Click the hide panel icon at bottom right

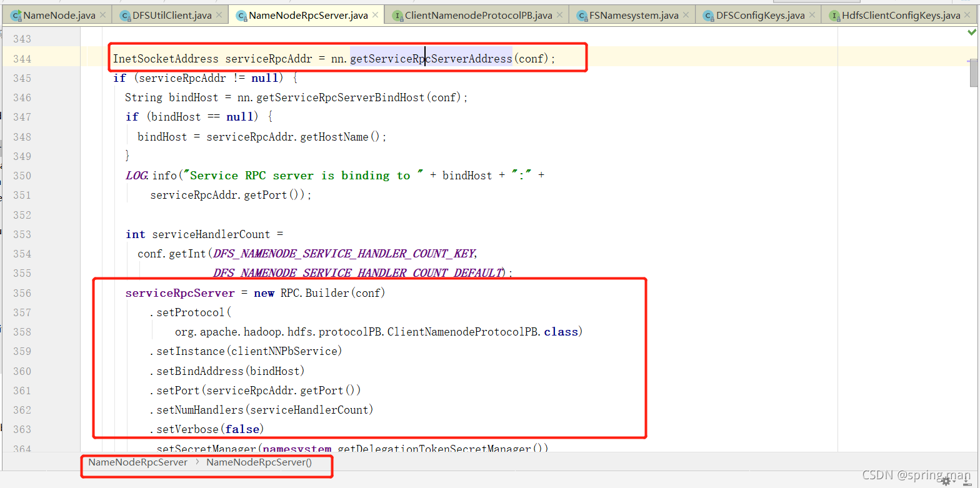(966, 480)
